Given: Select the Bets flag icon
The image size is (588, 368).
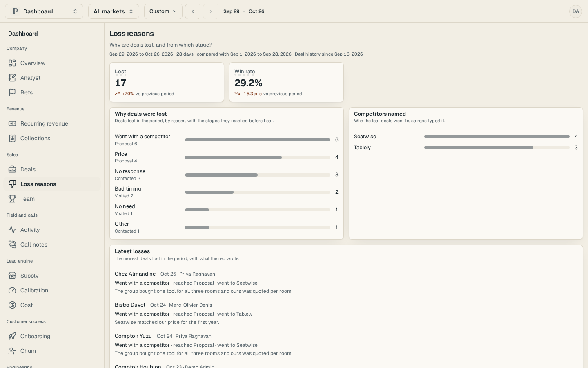Looking at the screenshot, I should [12, 92].
